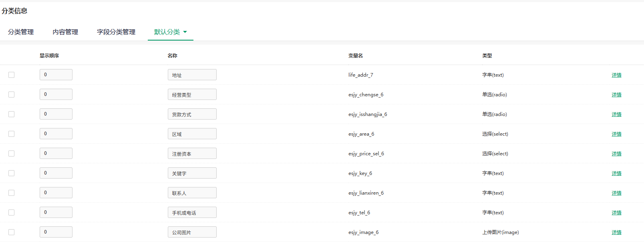Tick the checkbox for life 经营类型 row
The height and width of the screenshot is (242, 644).
tap(12, 95)
